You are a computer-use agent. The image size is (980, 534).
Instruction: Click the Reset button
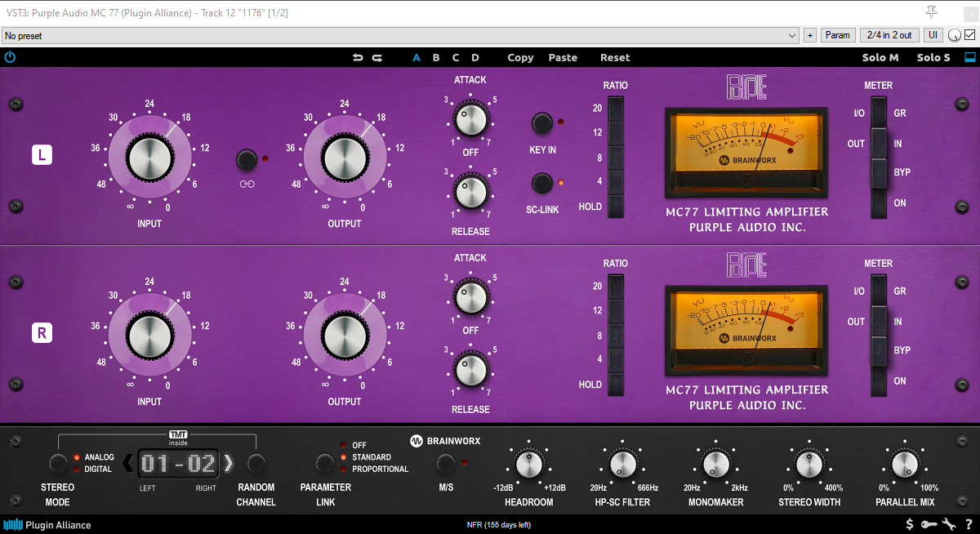point(615,57)
